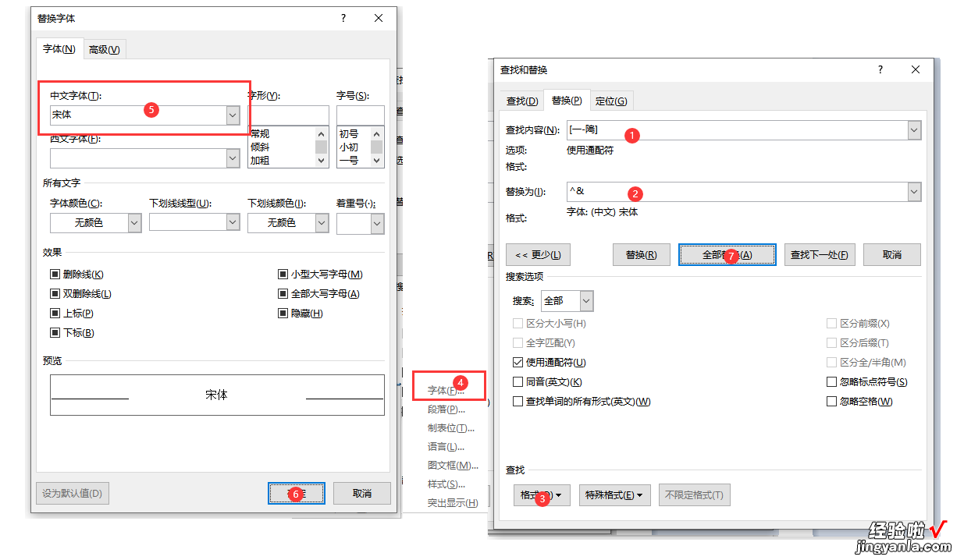
Task: Open 搜索 direction dropdown
Action: [x=586, y=301]
